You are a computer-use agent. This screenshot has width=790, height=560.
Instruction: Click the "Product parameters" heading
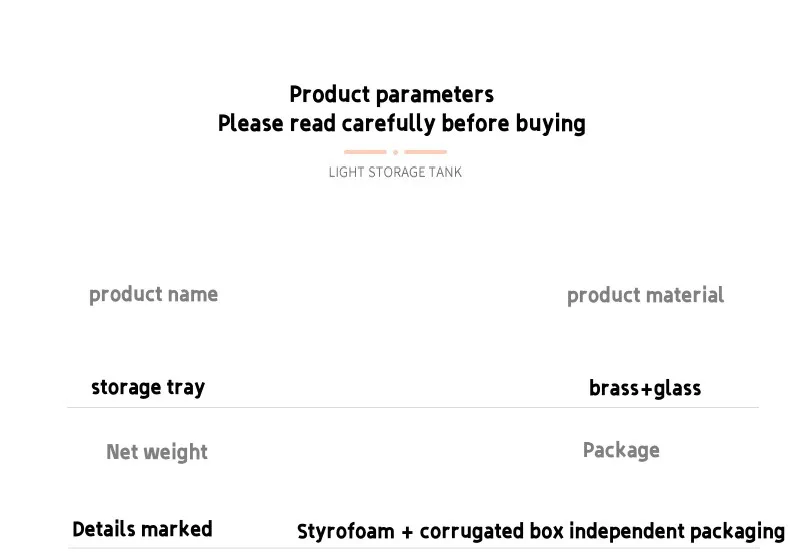click(x=391, y=95)
